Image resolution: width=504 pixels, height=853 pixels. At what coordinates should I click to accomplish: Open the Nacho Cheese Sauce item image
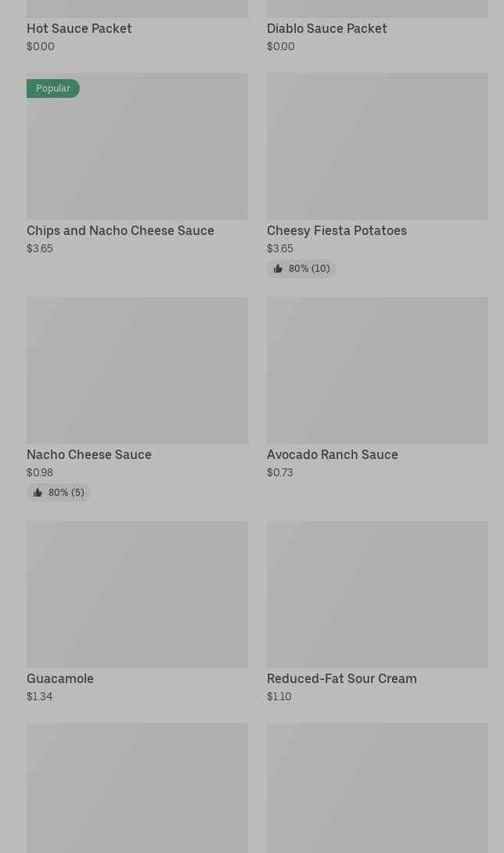coord(137,370)
